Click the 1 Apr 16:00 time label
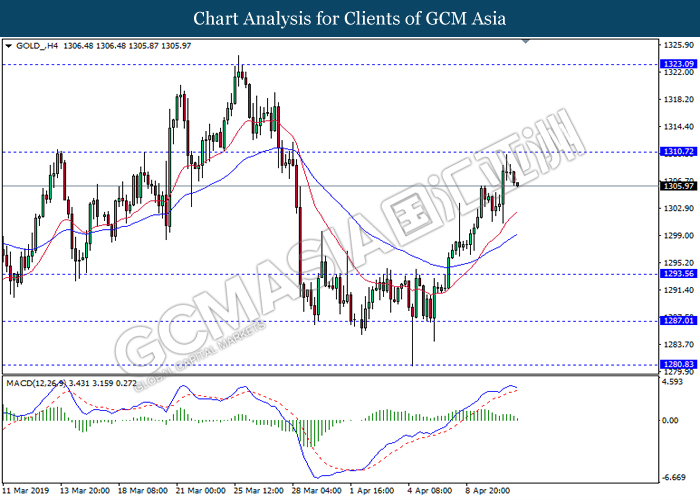Screen dimensions: 700x500 point(372,491)
